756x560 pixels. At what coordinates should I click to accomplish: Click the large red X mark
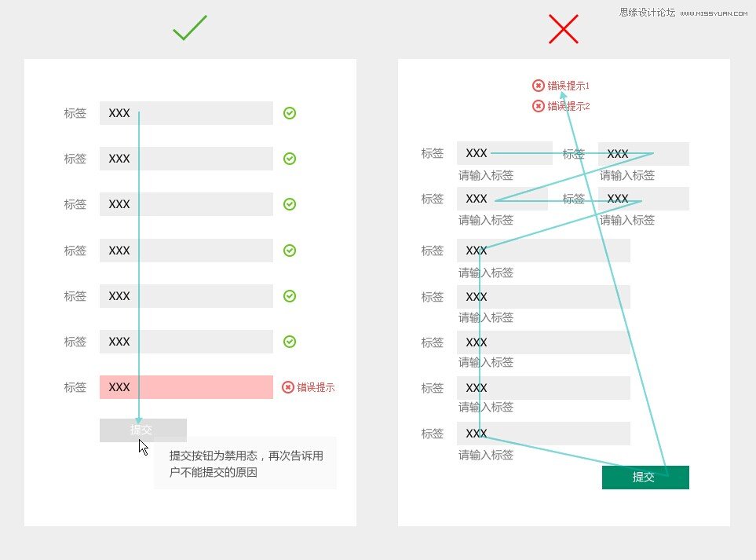pyautogui.click(x=564, y=29)
